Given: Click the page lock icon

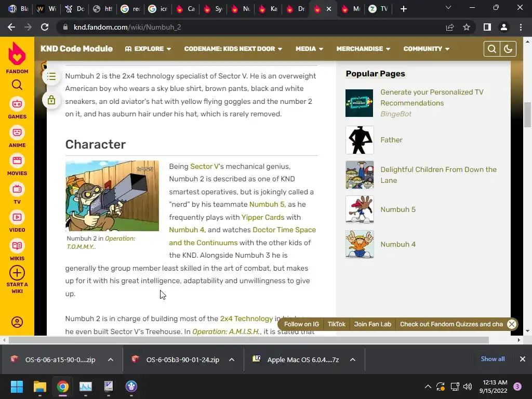Looking at the screenshot, I should tap(51, 100).
